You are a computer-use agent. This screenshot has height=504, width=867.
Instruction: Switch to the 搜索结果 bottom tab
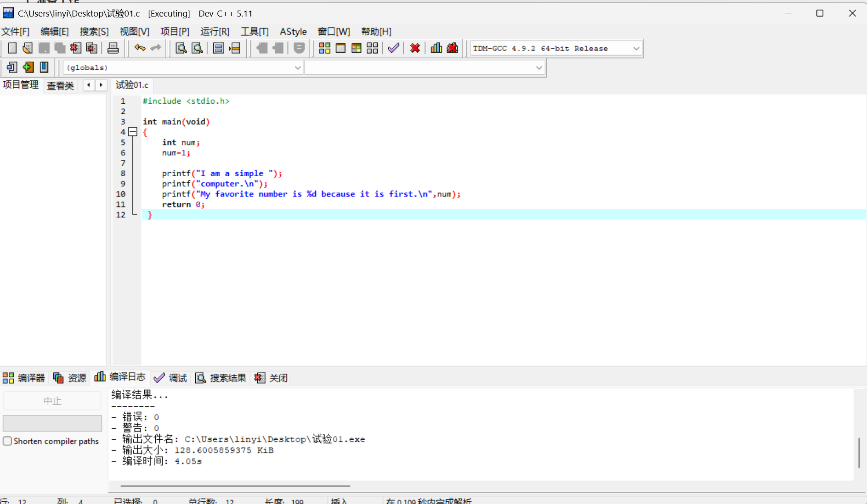click(x=221, y=378)
